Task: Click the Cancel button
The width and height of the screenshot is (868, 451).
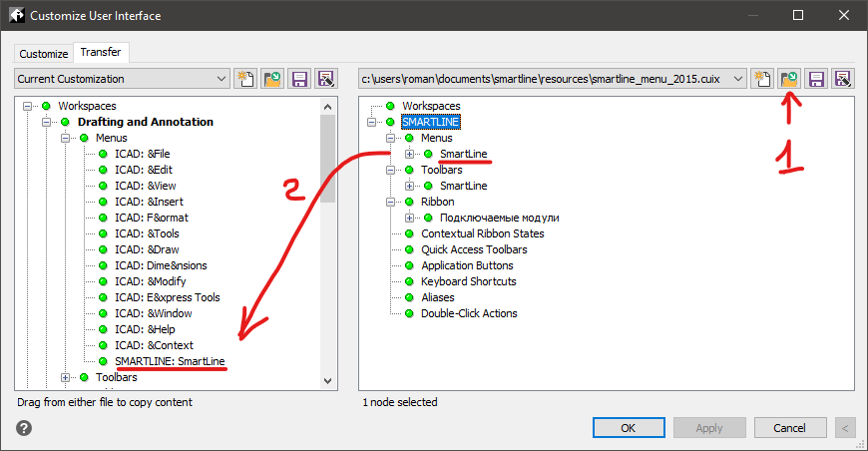Action: [x=790, y=428]
